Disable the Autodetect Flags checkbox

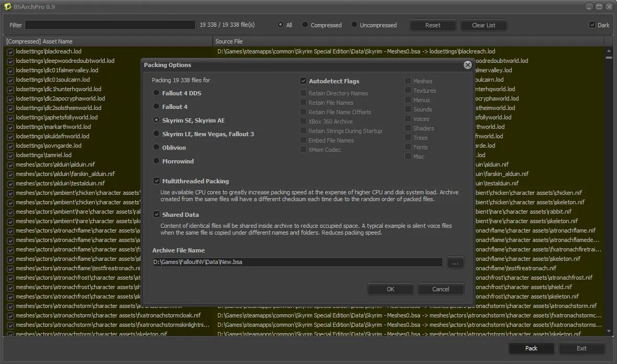pyautogui.click(x=303, y=81)
